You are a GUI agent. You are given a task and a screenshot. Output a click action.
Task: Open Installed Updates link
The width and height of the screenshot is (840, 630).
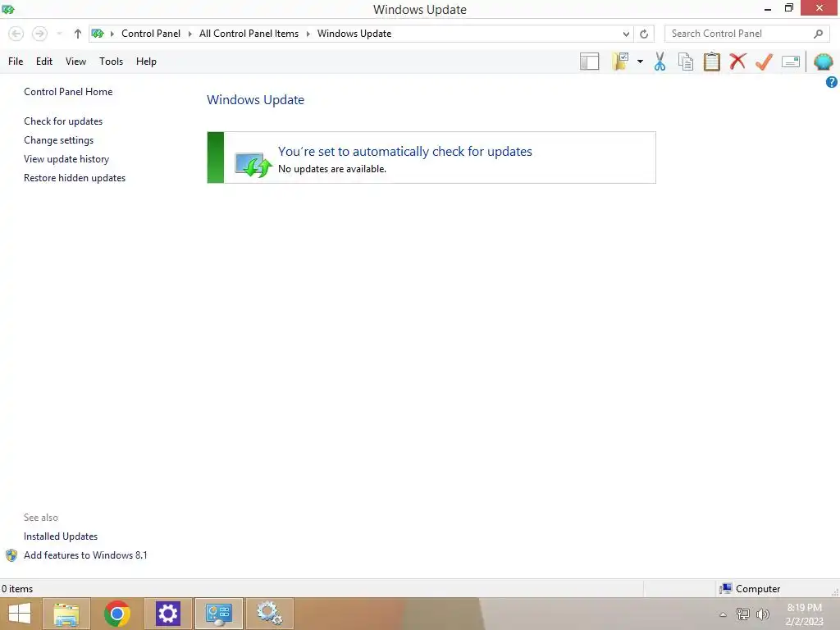coord(61,536)
